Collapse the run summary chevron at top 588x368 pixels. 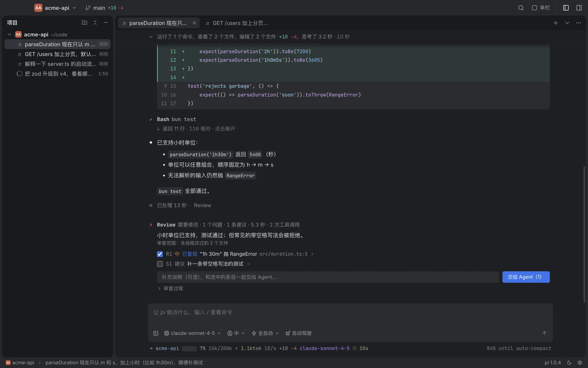pos(151,37)
